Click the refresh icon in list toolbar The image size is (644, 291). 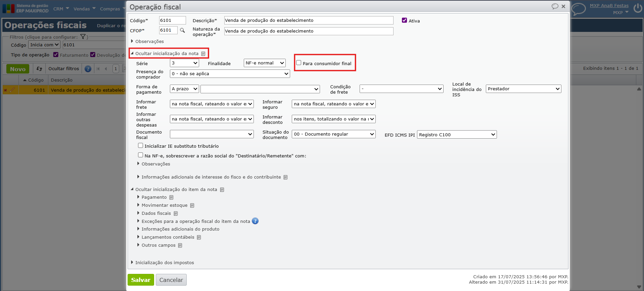[39, 69]
